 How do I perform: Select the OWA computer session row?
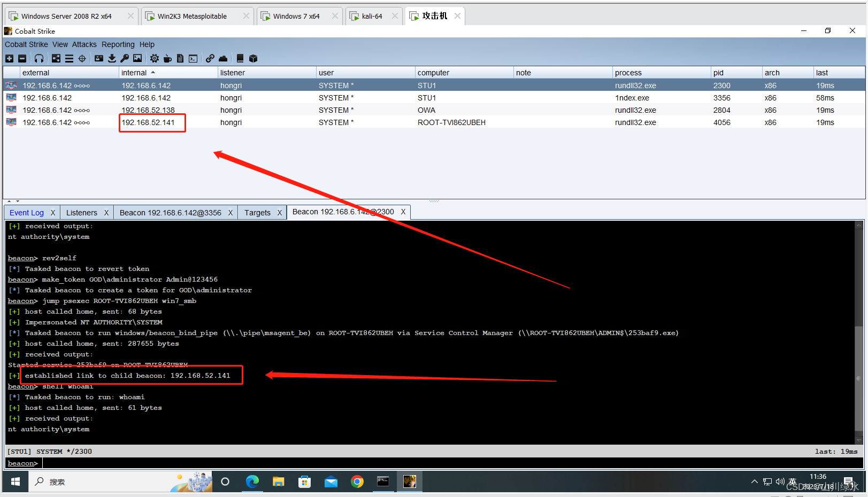tap(434, 110)
